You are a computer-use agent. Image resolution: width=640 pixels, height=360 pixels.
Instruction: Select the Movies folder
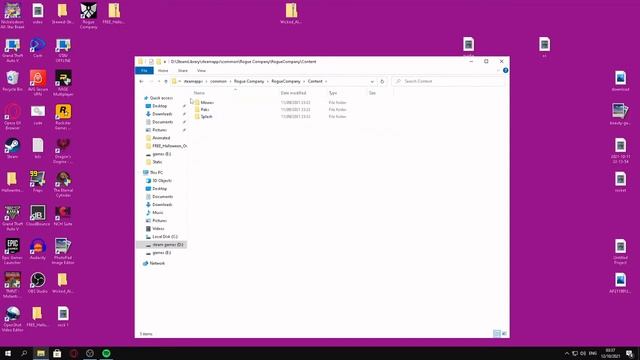[x=207, y=102]
